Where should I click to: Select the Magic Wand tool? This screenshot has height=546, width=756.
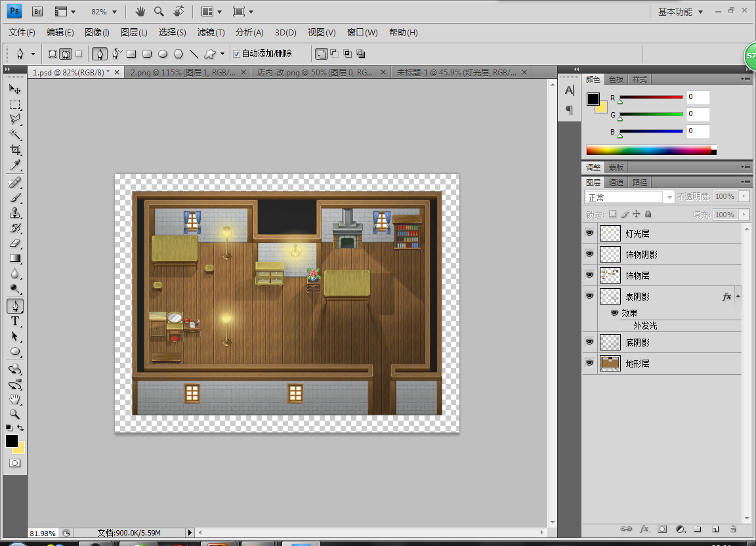[15, 134]
